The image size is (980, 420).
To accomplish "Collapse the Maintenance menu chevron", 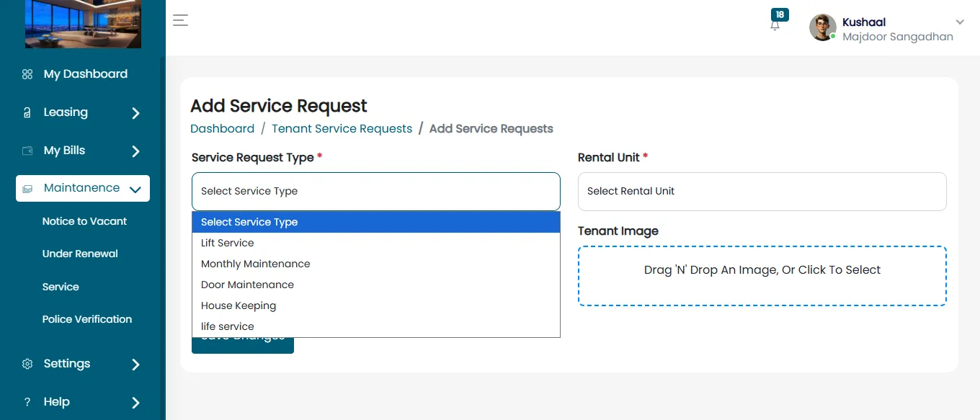I will tap(135, 189).
